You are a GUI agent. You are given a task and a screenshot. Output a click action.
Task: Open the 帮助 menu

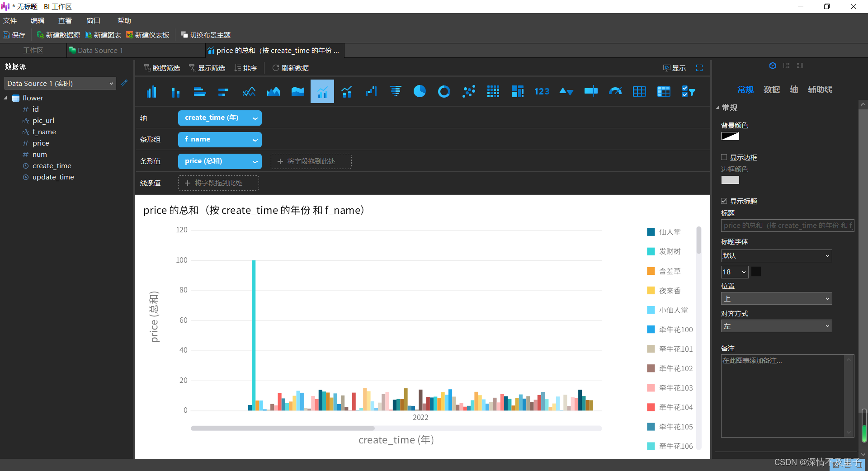pos(124,21)
